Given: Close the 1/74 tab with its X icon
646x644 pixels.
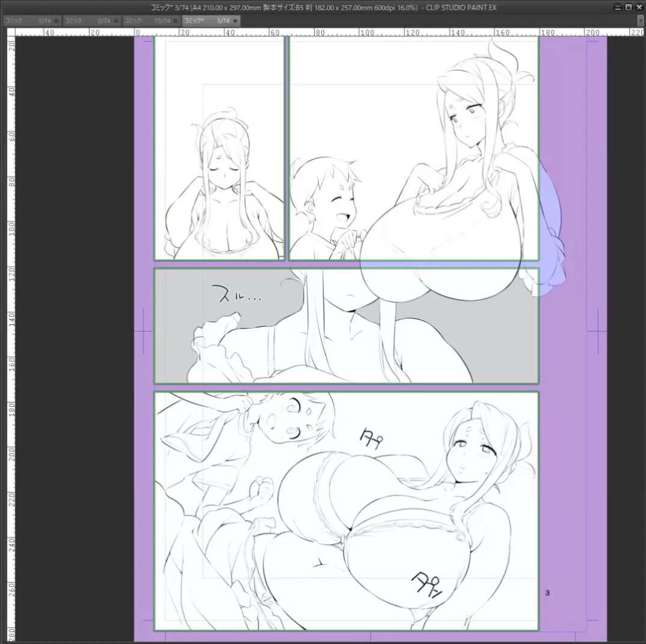Looking at the screenshot, I should click(57, 20).
